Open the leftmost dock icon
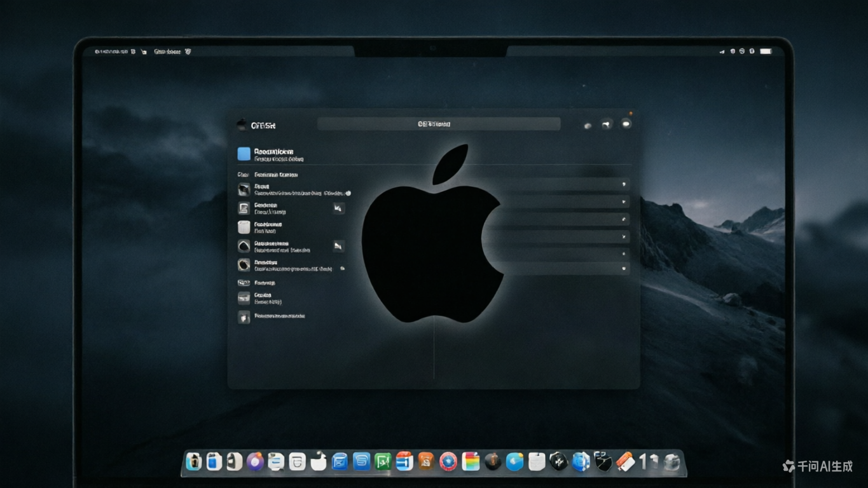Image resolution: width=868 pixels, height=488 pixels. [194, 461]
